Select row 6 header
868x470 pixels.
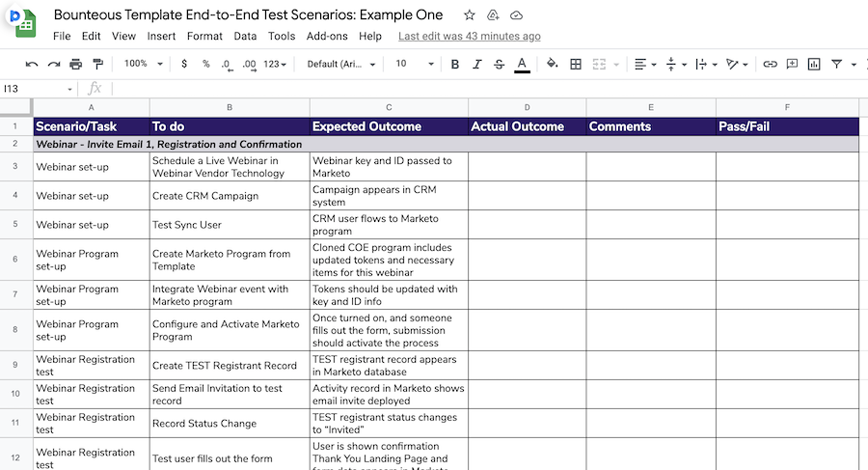[x=15, y=260]
